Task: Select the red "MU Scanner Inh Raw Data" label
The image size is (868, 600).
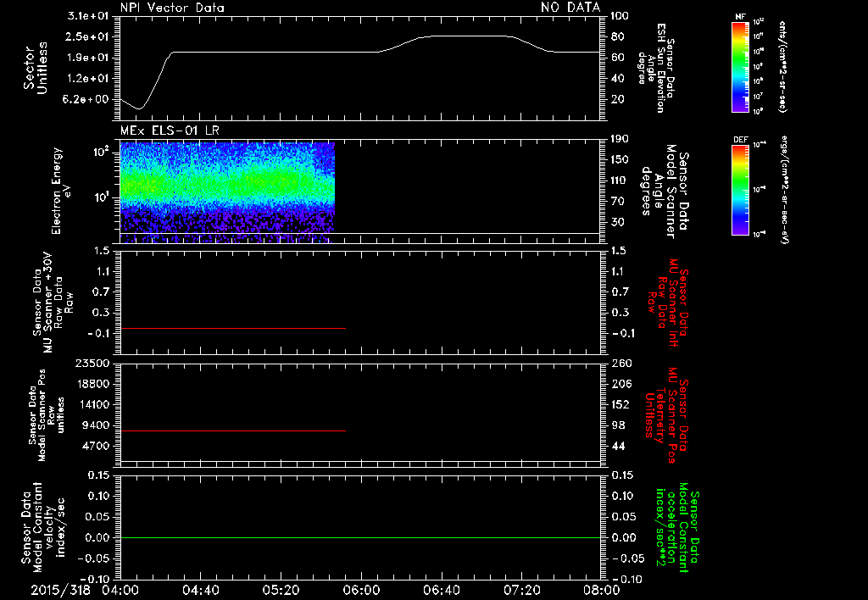Action: coord(667,303)
